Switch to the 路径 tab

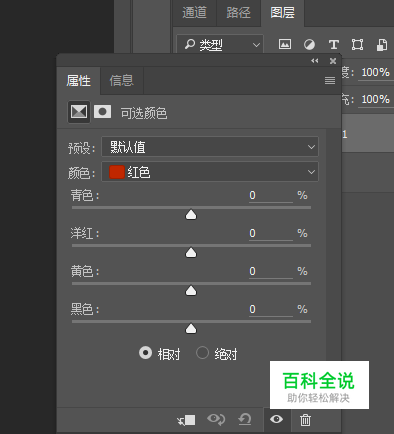(238, 13)
